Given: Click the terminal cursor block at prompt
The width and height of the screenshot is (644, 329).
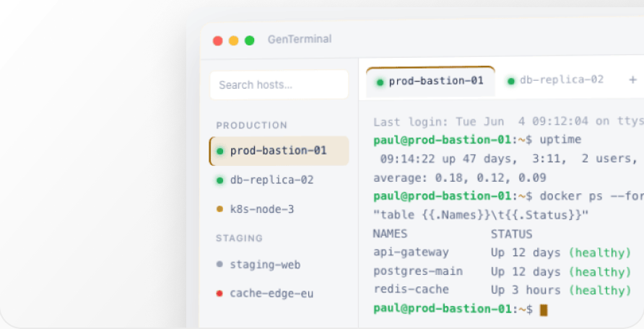Looking at the screenshot, I should tap(544, 310).
